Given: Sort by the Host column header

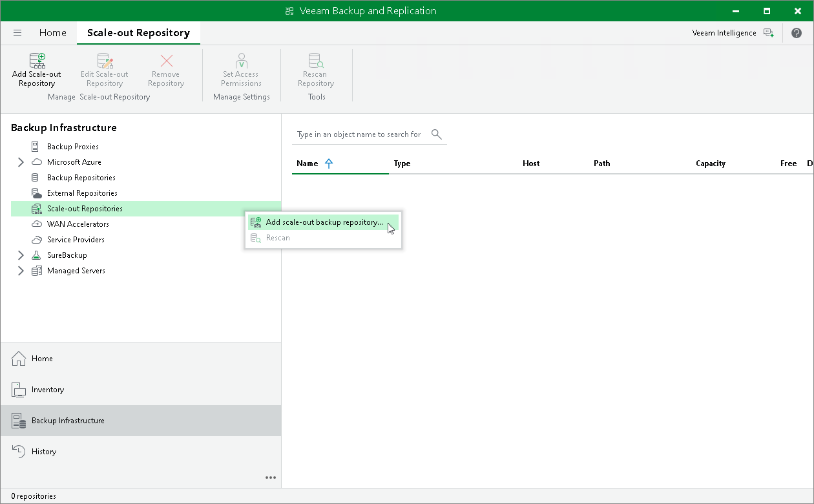Looking at the screenshot, I should point(531,163).
